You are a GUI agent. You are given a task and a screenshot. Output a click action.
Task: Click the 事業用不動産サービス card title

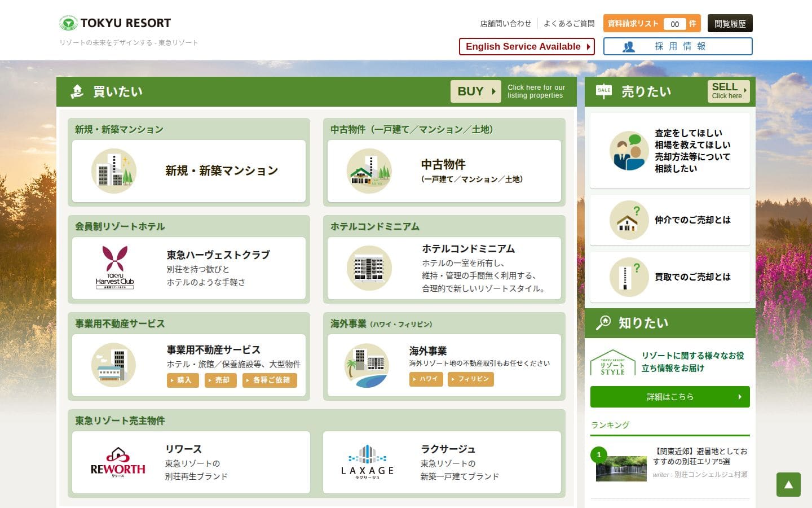click(x=213, y=350)
